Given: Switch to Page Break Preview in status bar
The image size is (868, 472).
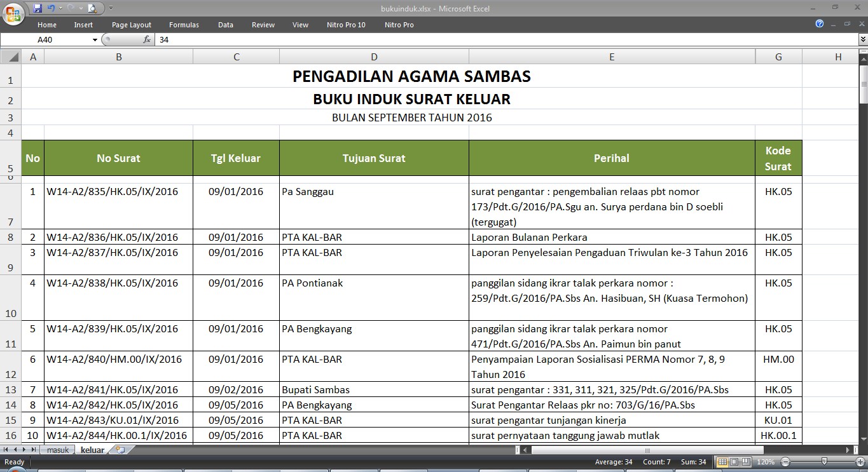Looking at the screenshot, I should point(745,462).
